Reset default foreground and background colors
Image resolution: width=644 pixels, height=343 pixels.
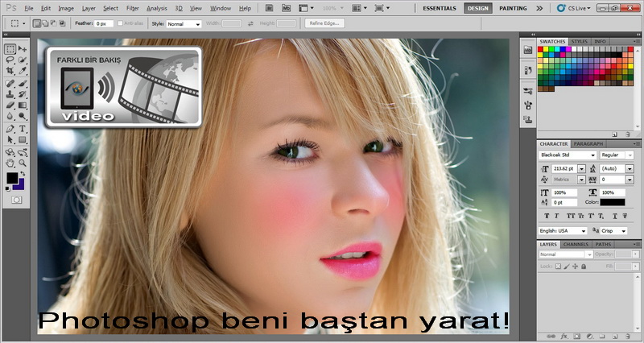8,188
